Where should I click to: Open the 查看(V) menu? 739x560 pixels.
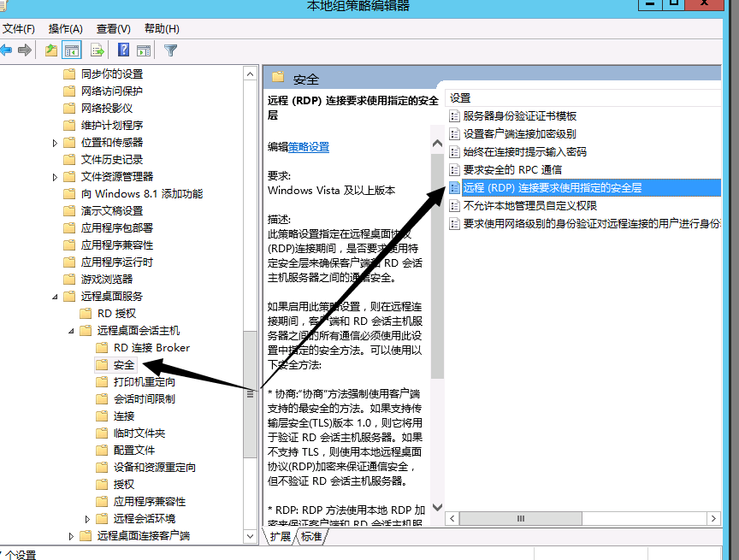[x=113, y=29]
